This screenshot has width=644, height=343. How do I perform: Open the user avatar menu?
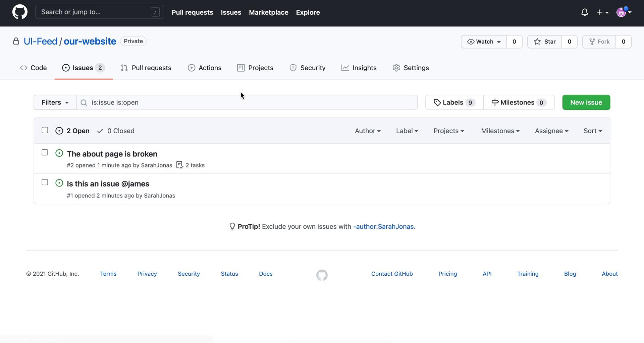click(624, 12)
